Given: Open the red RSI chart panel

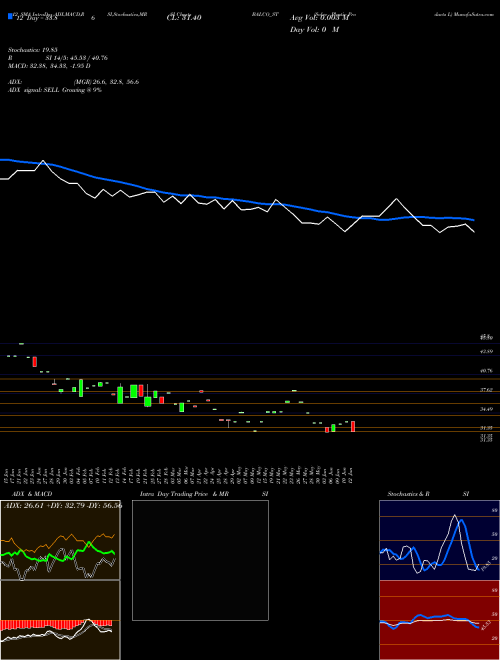Looking at the screenshot, I should pyautogui.click(x=439, y=620).
